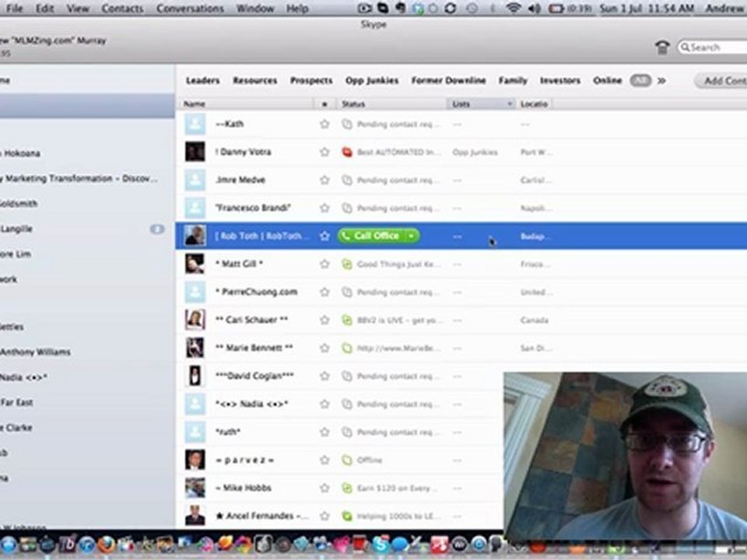Select the All contacts pill

[640, 80]
